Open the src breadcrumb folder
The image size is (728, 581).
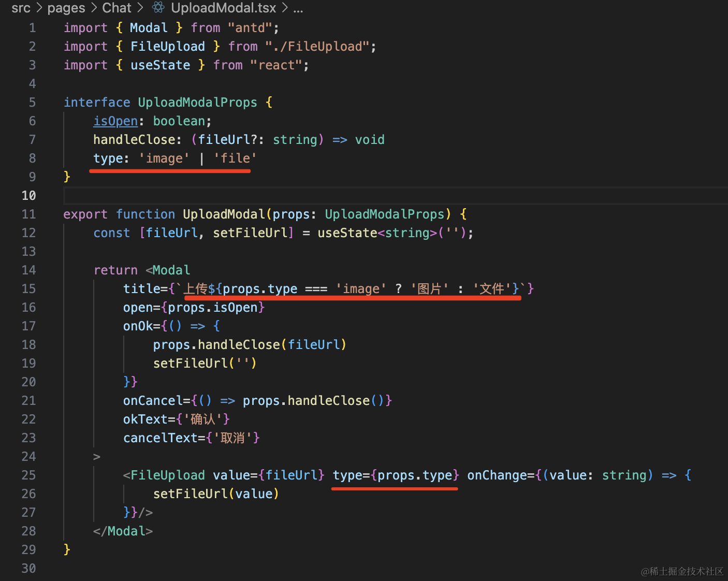21,8
